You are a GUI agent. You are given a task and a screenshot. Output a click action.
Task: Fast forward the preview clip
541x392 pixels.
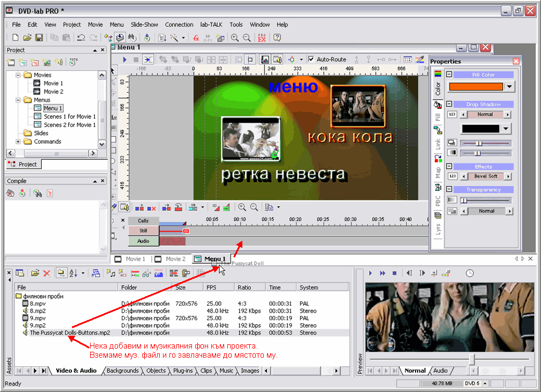point(382,273)
